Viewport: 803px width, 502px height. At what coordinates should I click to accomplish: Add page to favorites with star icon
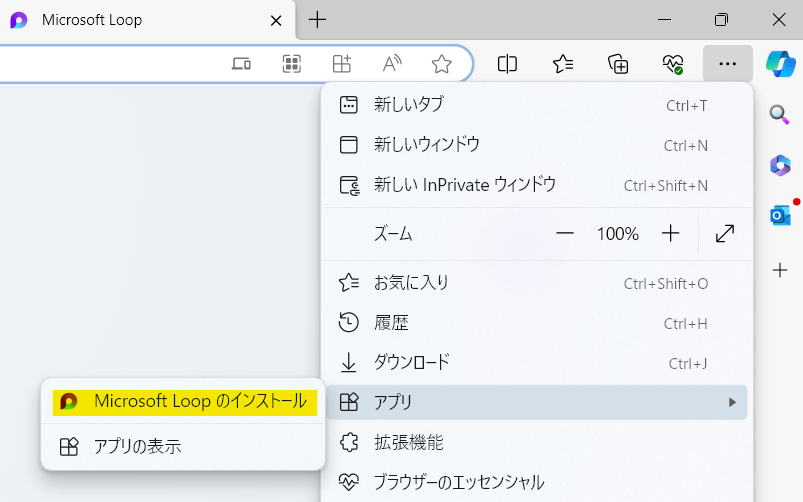(x=441, y=64)
